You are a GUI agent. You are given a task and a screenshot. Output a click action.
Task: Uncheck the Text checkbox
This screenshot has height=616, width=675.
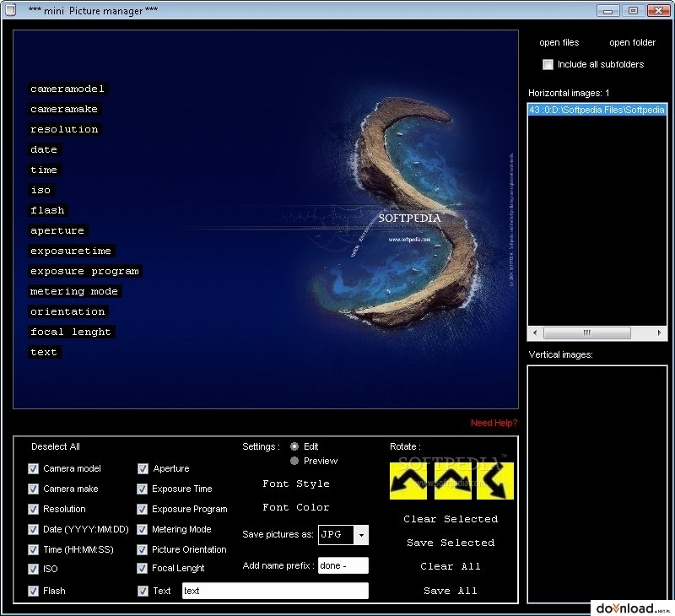tap(143, 591)
